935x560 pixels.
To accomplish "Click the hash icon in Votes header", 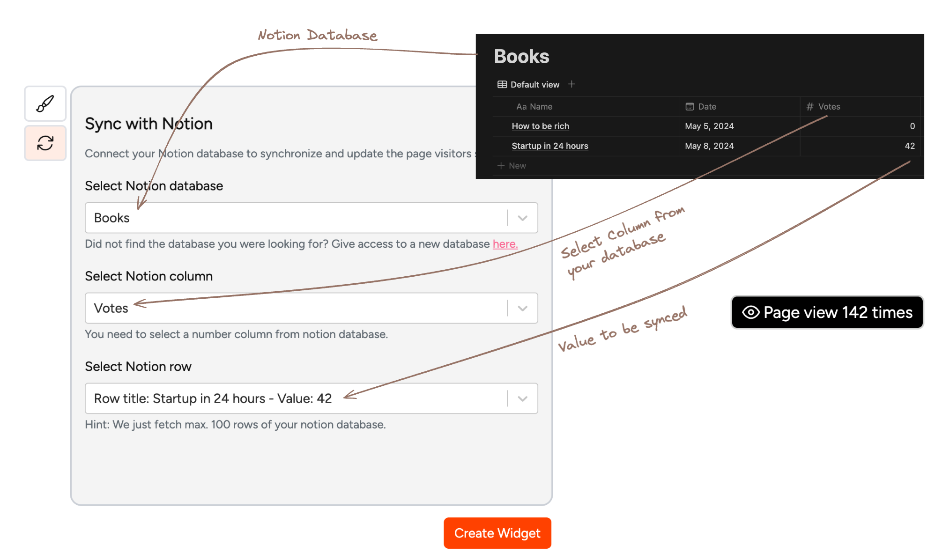I will 809,107.
